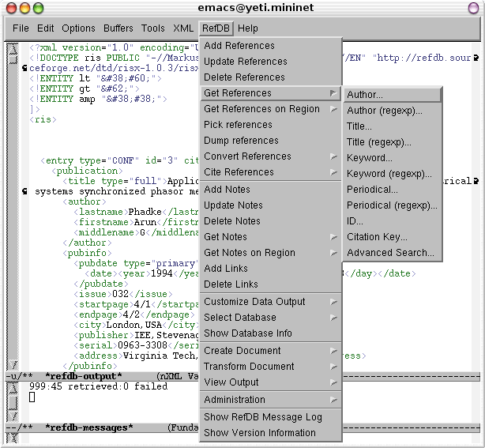Expand Get References on Region submenu
The width and height of the screenshot is (485, 448).
click(x=261, y=109)
